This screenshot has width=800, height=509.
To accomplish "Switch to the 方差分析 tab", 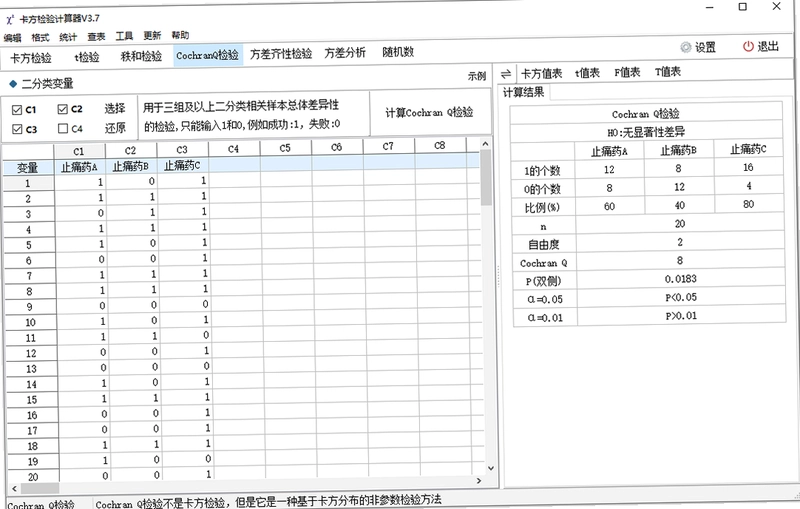I will [345, 53].
